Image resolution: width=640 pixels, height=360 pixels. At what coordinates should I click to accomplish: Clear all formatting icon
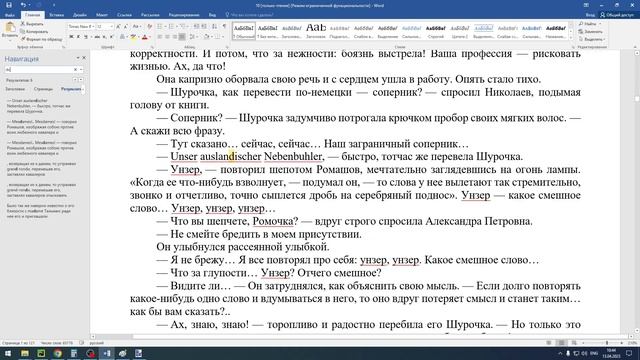149,27
